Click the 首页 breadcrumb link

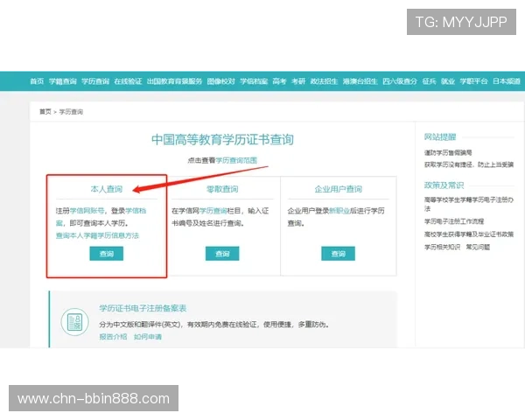click(x=45, y=112)
